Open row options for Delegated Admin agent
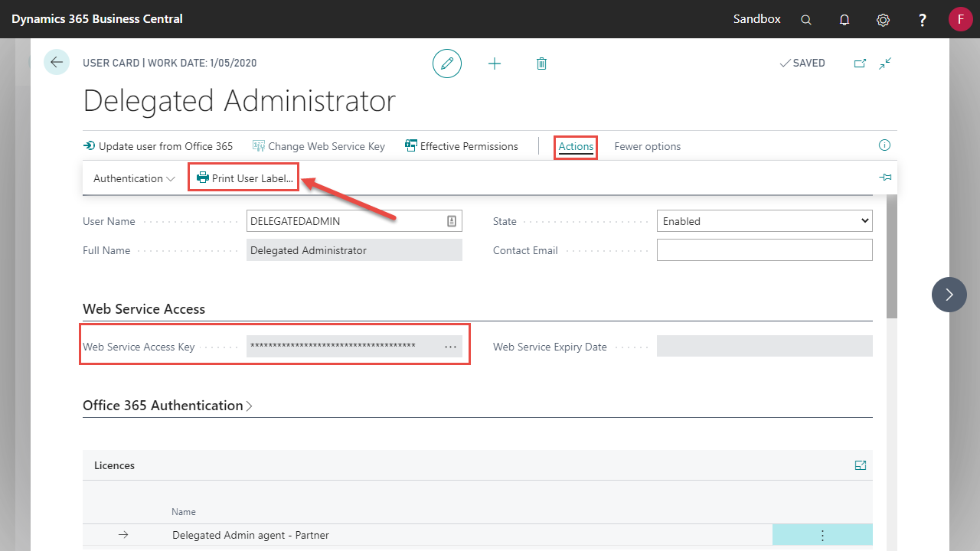The width and height of the screenshot is (980, 551). (823, 536)
